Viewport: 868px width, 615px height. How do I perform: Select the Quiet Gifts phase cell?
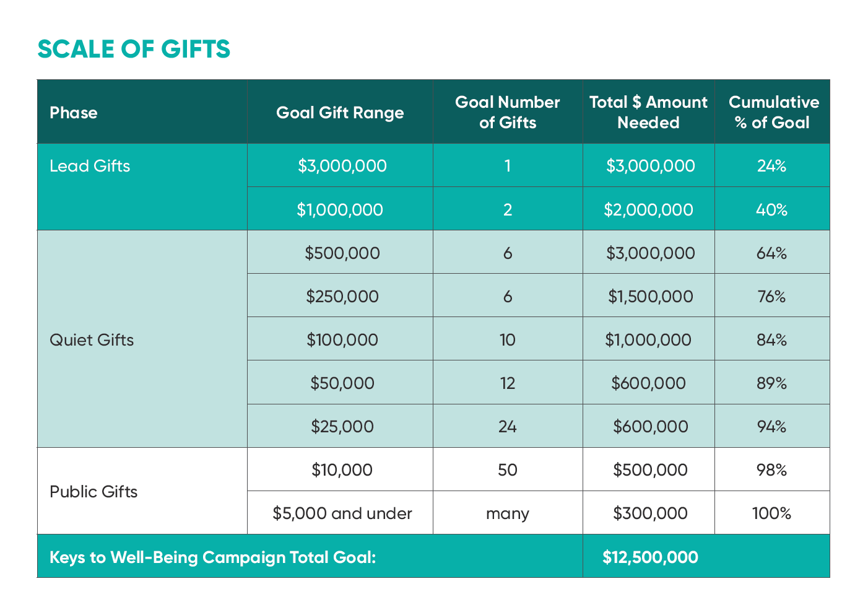click(92, 340)
